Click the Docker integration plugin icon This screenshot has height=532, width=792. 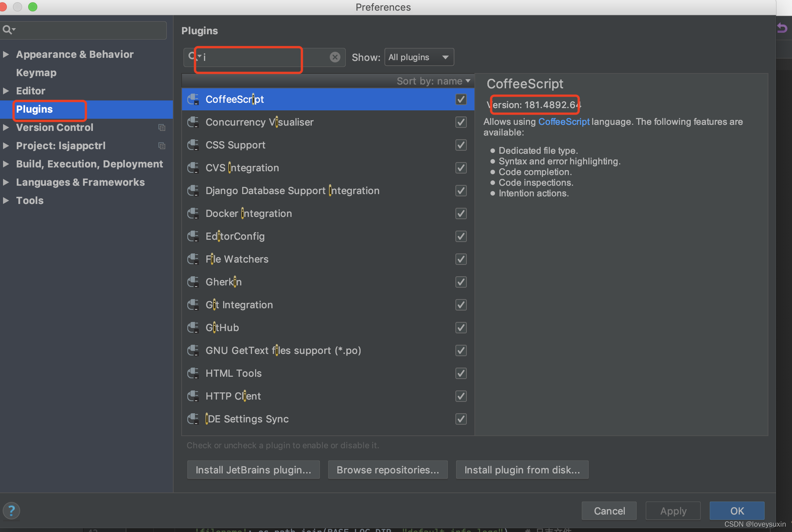point(193,213)
